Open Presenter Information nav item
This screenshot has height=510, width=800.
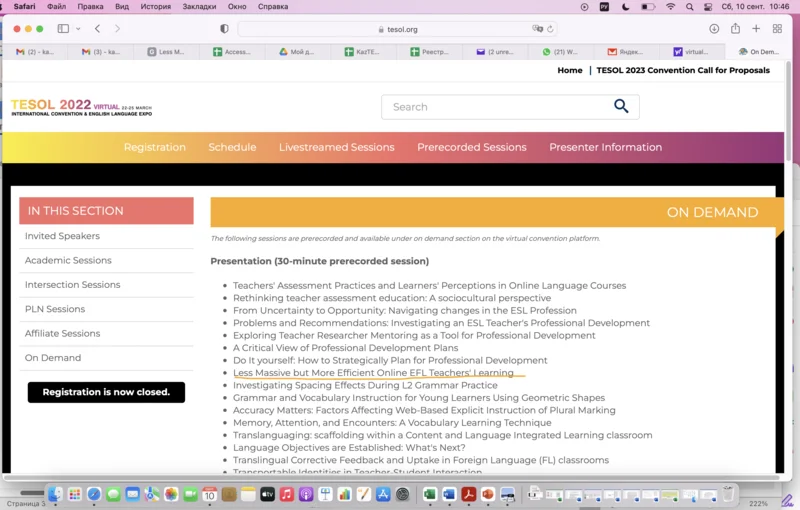click(x=606, y=147)
